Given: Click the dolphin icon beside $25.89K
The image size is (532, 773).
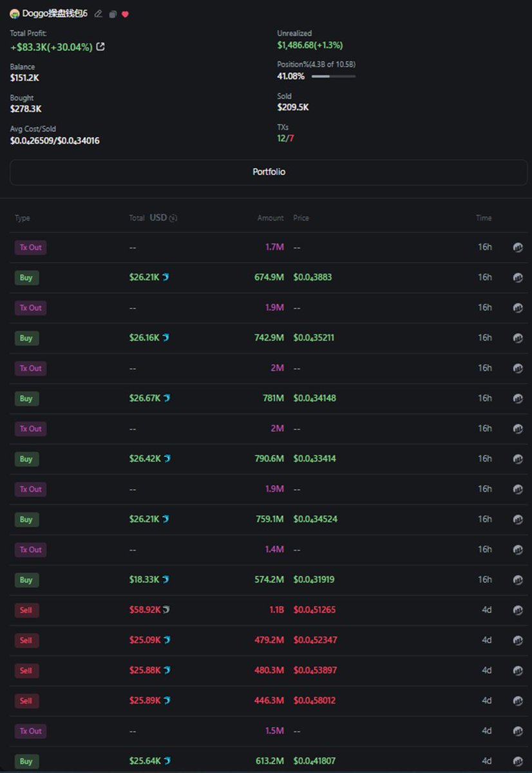Looking at the screenshot, I should click(166, 700).
